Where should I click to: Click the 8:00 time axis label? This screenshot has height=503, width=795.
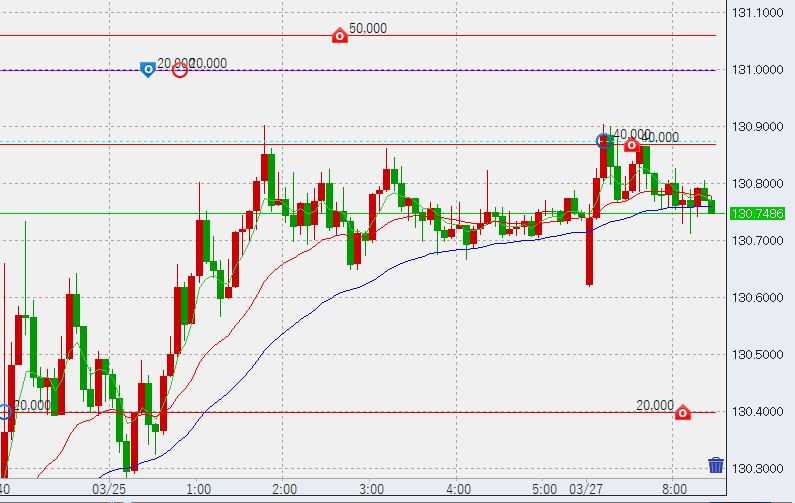[x=673, y=490]
